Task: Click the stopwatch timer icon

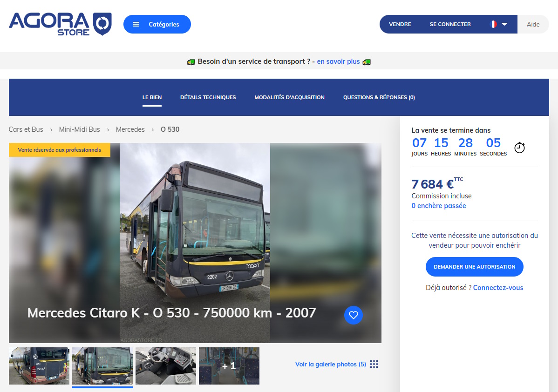Action: tap(519, 147)
